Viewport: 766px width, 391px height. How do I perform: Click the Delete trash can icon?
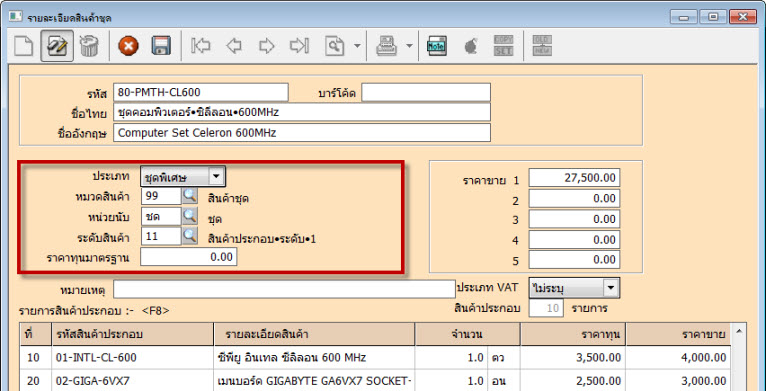(x=89, y=46)
